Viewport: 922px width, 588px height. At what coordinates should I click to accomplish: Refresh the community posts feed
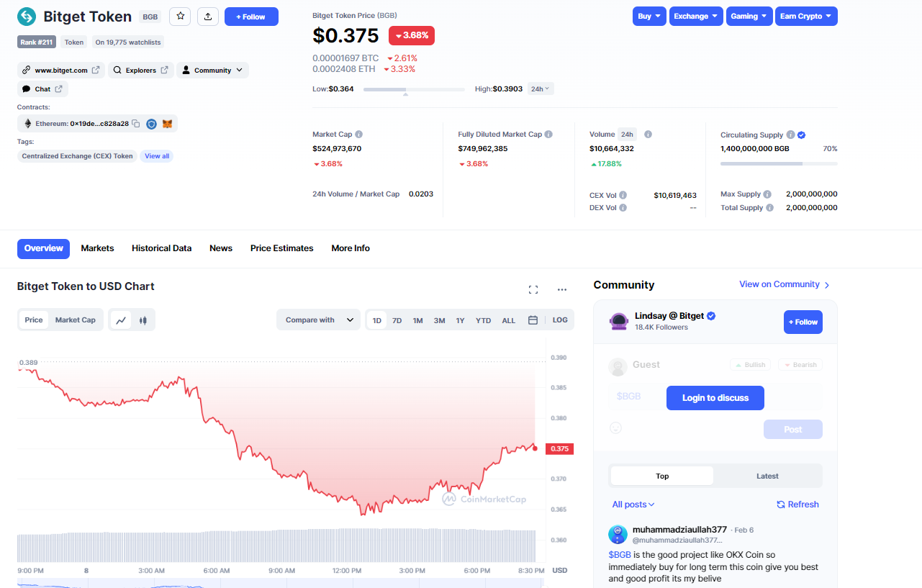coord(797,505)
